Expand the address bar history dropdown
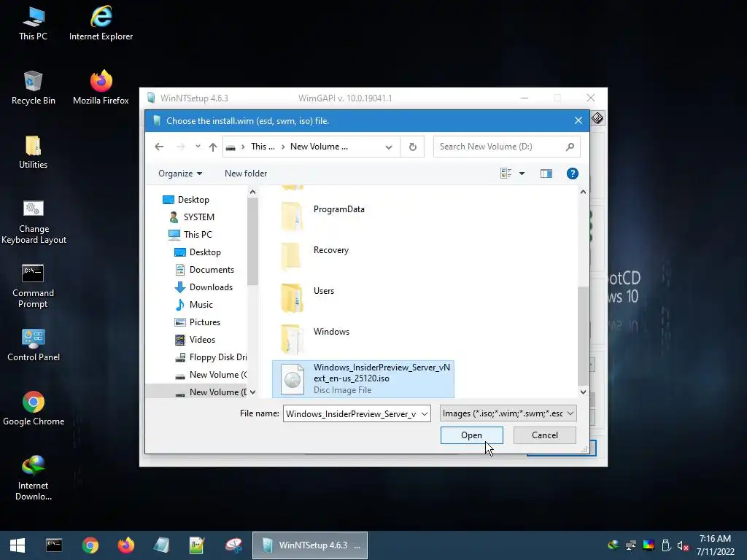Viewport: 747px width, 560px height. pyautogui.click(x=389, y=147)
